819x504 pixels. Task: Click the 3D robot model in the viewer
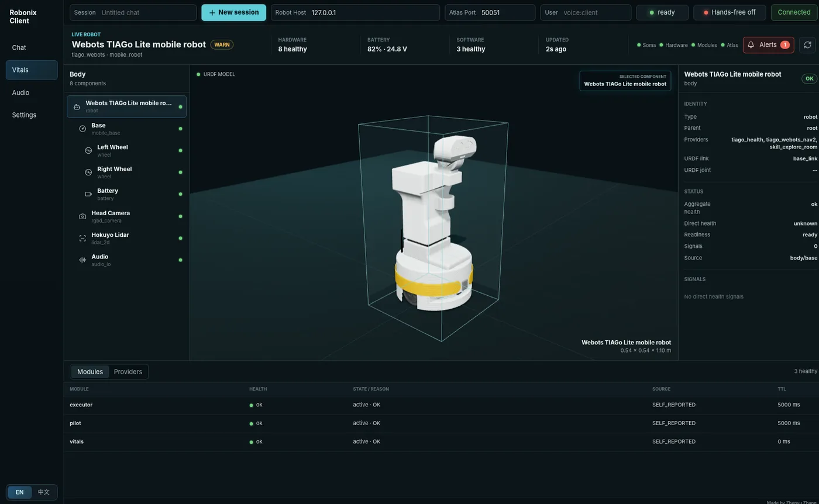(434, 222)
